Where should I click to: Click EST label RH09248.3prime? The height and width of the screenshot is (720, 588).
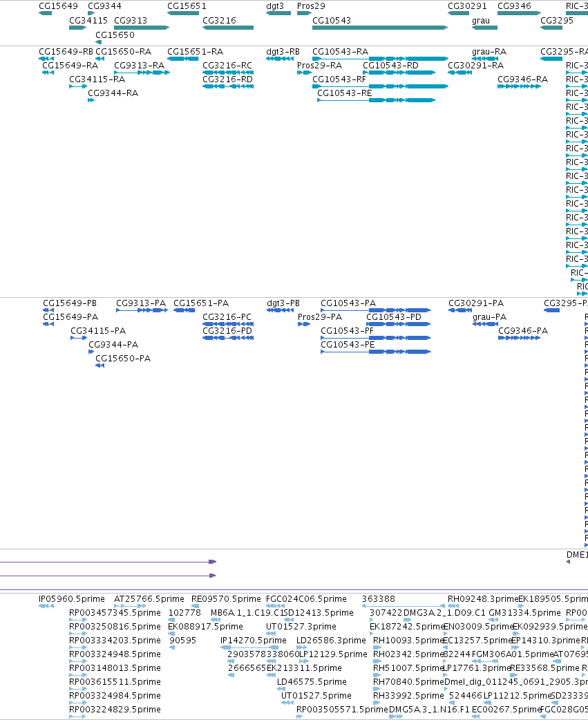point(483,599)
